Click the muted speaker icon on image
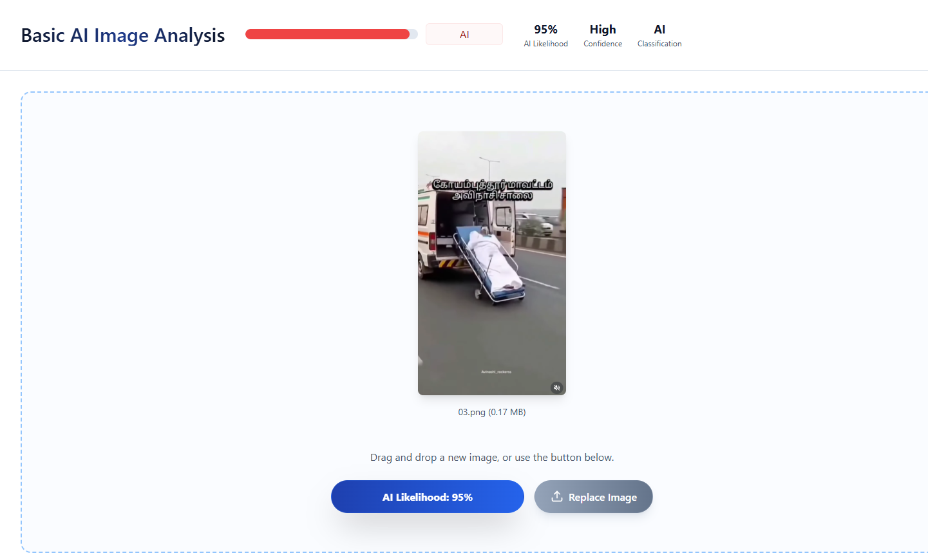Viewport: 928px width, 560px height. coord(557,387)
